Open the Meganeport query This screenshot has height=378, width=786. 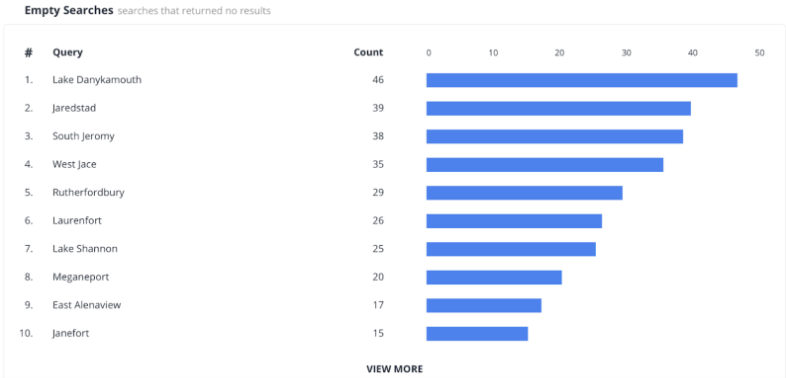pyautogui.click(x=81, y=277)
